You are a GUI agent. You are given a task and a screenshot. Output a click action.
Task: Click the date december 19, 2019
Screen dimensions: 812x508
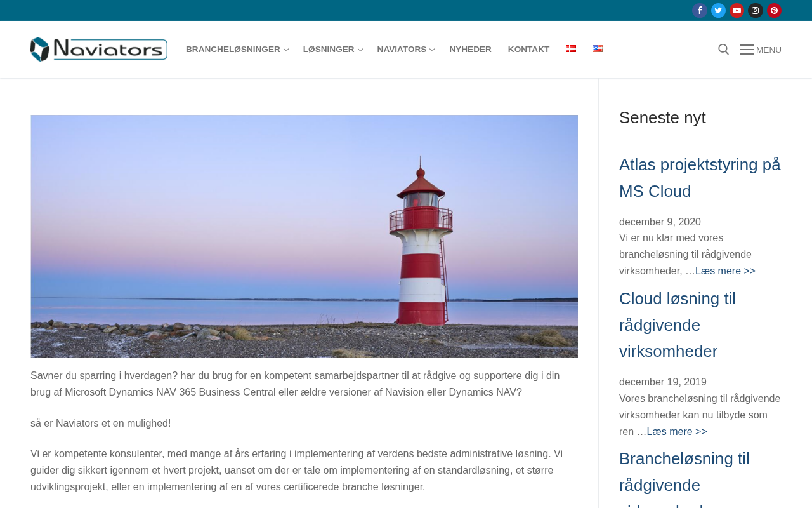click(663, 382)
